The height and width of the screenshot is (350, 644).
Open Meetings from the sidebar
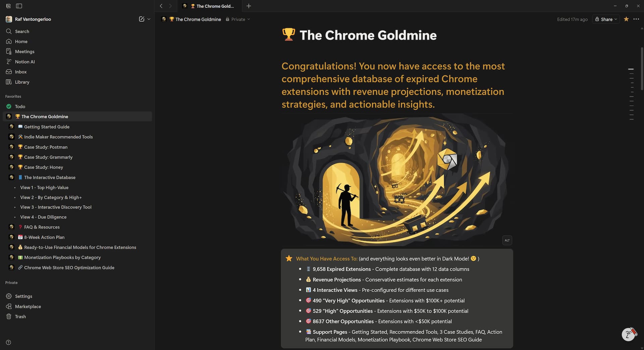[24, 51]
